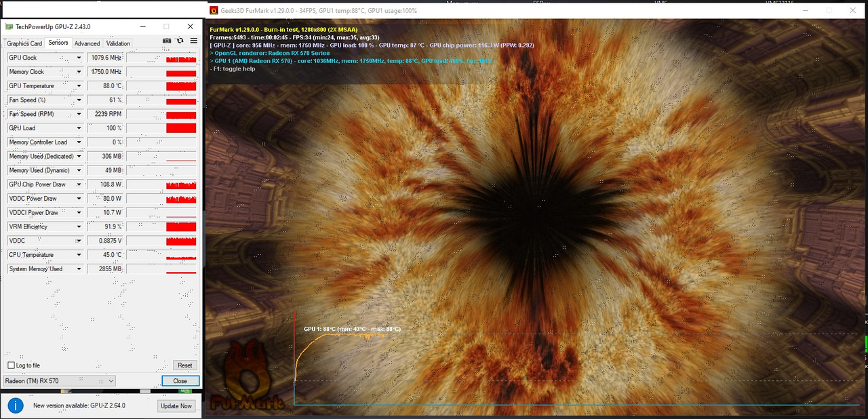Click the GPU Chip Power value 108.8 W
Viewport: 868px width, 419px height.
pos(105,184)
